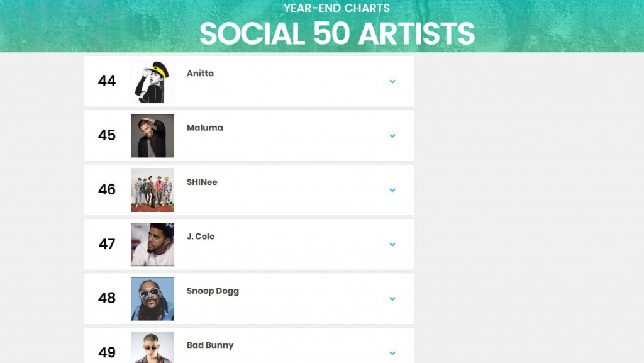
Task: Expand the Anitta chart entry chevron
Action: (392, 81)
